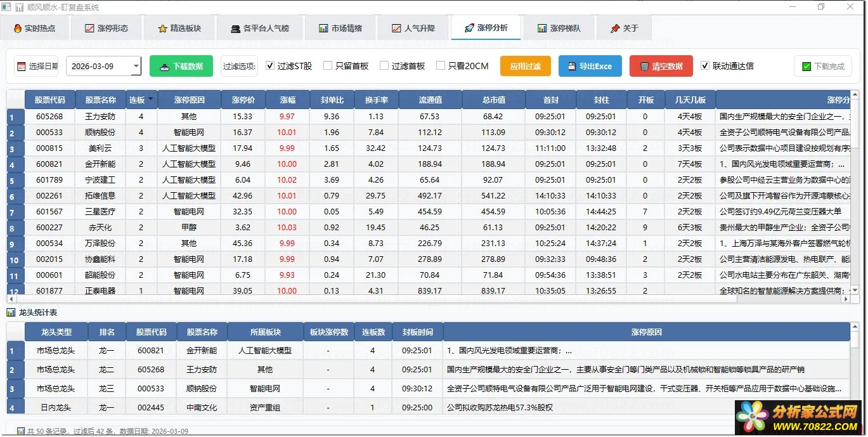The image size is (868, 437).
Task: Click the 龙头统计表 panel icon
Action: point(11,313)
